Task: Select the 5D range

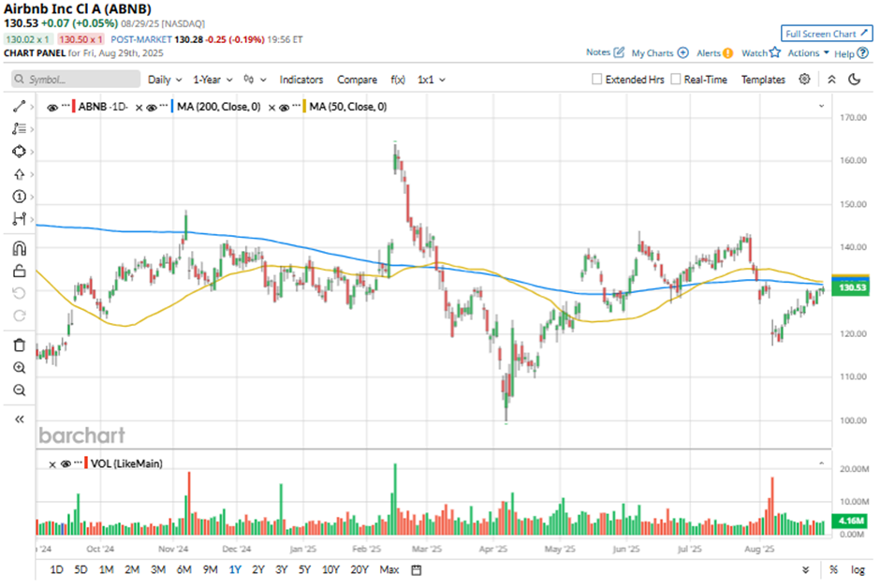Action: [81, 570]
